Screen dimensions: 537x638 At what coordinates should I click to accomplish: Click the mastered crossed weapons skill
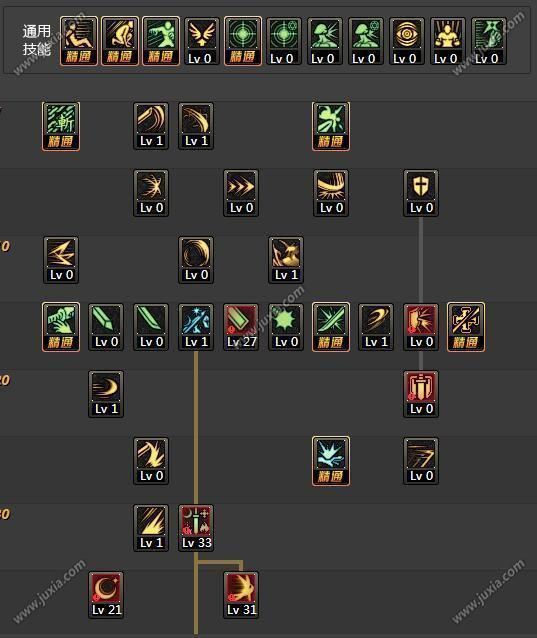[466, 327]
